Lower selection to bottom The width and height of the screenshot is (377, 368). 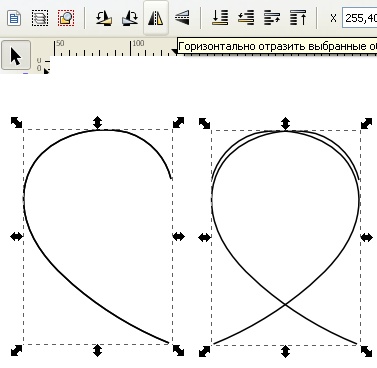pos(220,18)
